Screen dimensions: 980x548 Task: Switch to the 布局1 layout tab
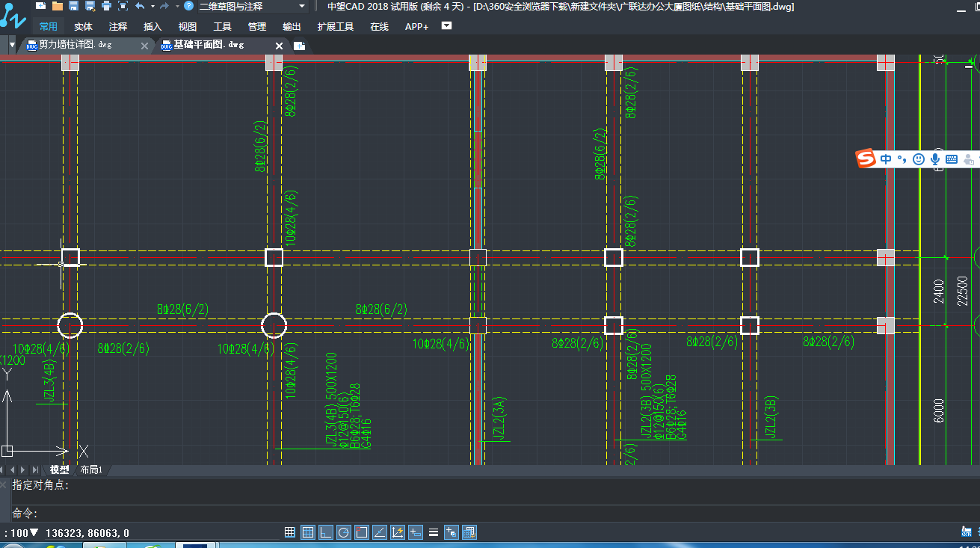[90, 470]
